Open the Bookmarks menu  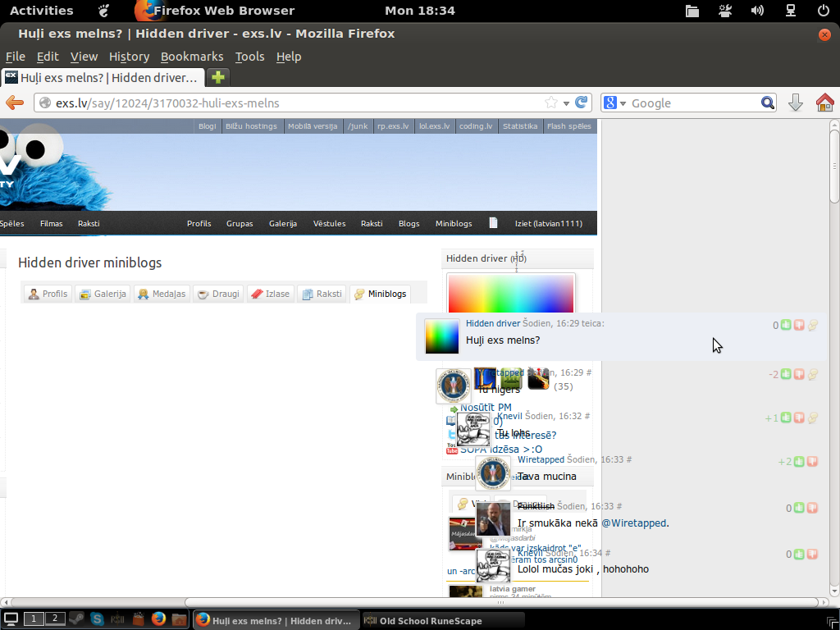pyautogui.click(x=191, y=57)
